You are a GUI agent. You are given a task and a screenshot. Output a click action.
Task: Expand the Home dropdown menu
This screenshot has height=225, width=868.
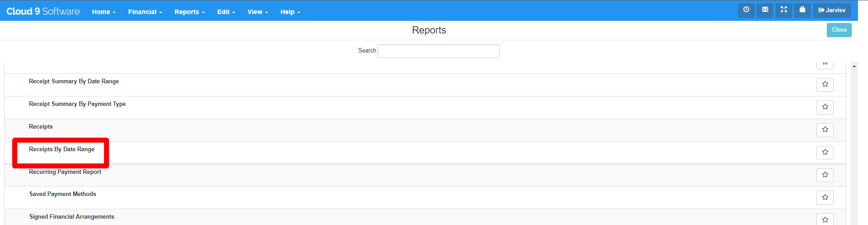click(x=104, y=12)
